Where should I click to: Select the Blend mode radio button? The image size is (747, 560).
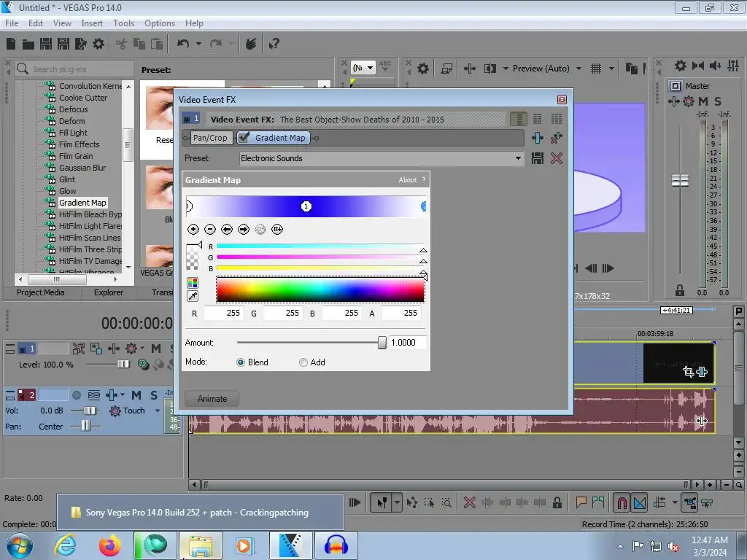point(241,362)
